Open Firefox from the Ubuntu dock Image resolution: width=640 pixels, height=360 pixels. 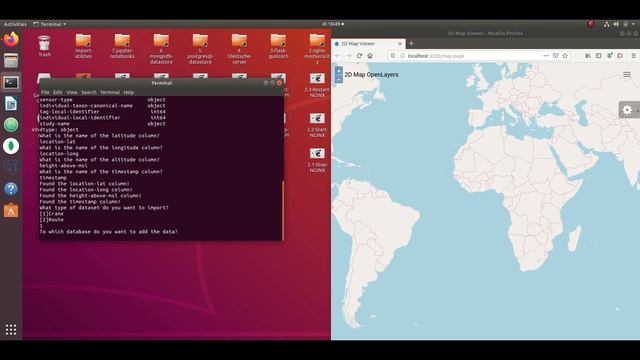11,40
